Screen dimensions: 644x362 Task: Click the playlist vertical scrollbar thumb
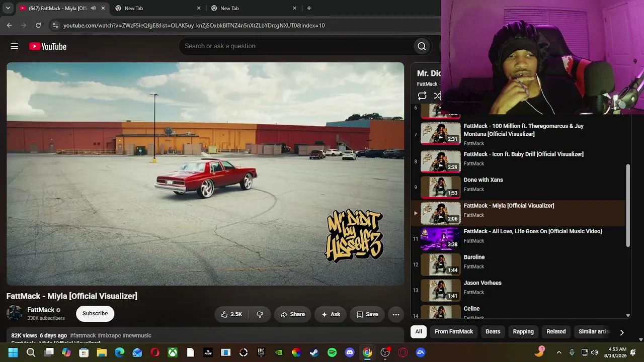pos(628,205)
